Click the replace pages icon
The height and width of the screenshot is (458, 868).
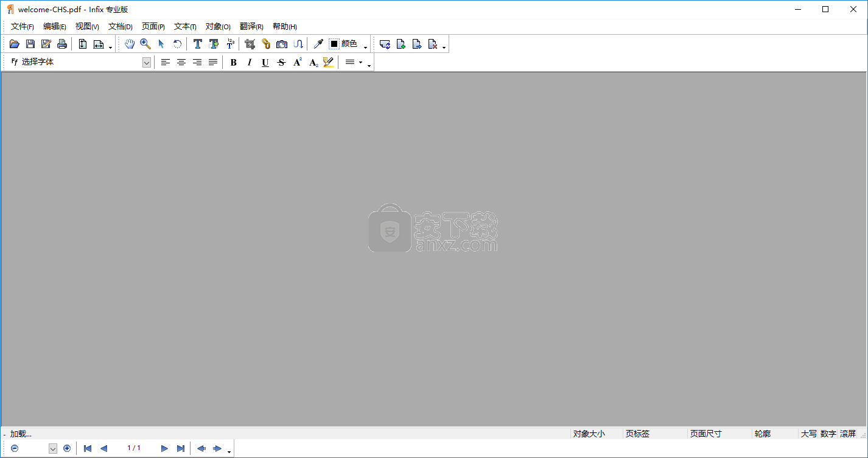(385, 44)
